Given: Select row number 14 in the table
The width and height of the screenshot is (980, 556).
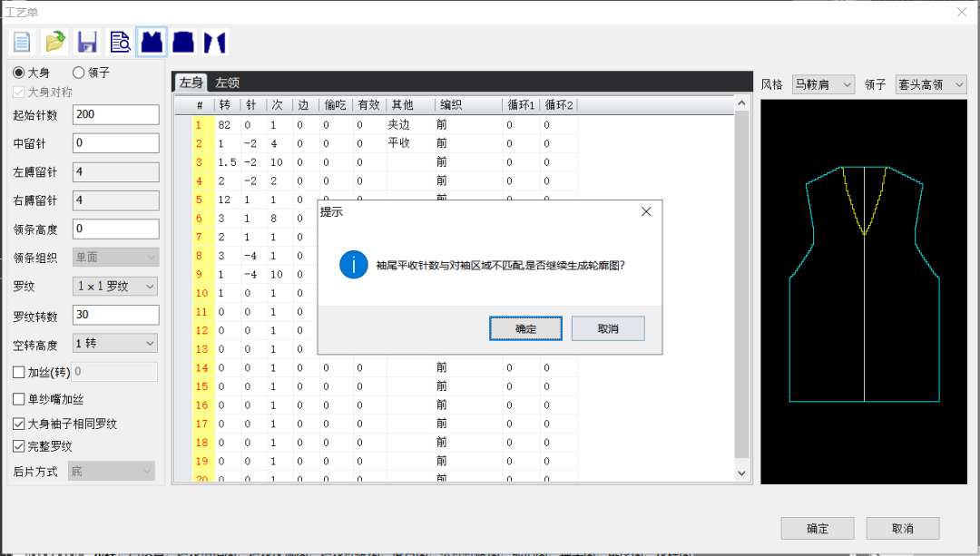Looking at the screenshot, I should (x=201, y=368).
